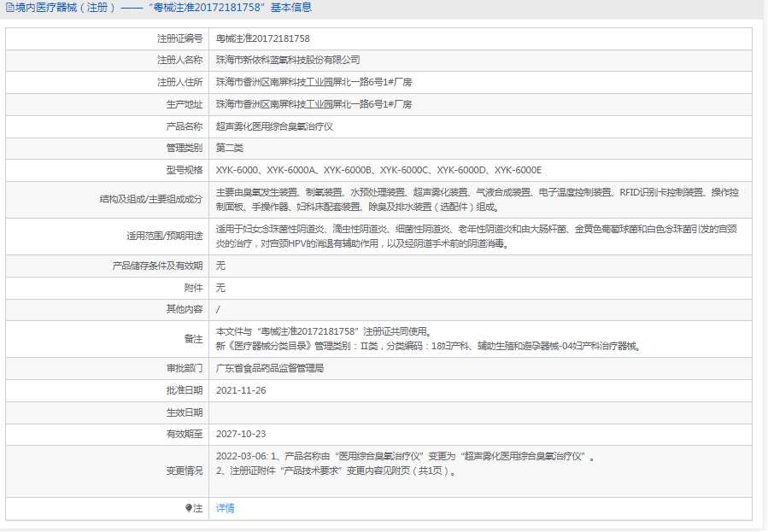
Task: Select product name 超声雾化医用综合臭氧治疗仪
Action: click(x=274, y=126)
